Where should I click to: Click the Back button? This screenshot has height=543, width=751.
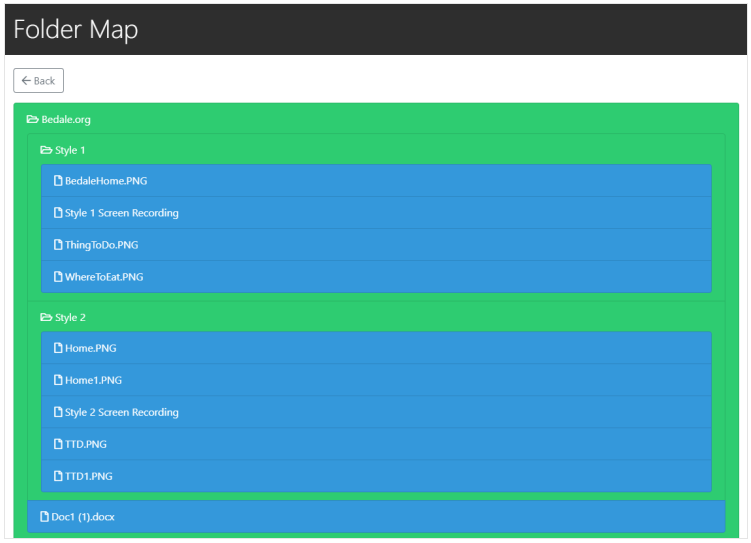[38, 80]
